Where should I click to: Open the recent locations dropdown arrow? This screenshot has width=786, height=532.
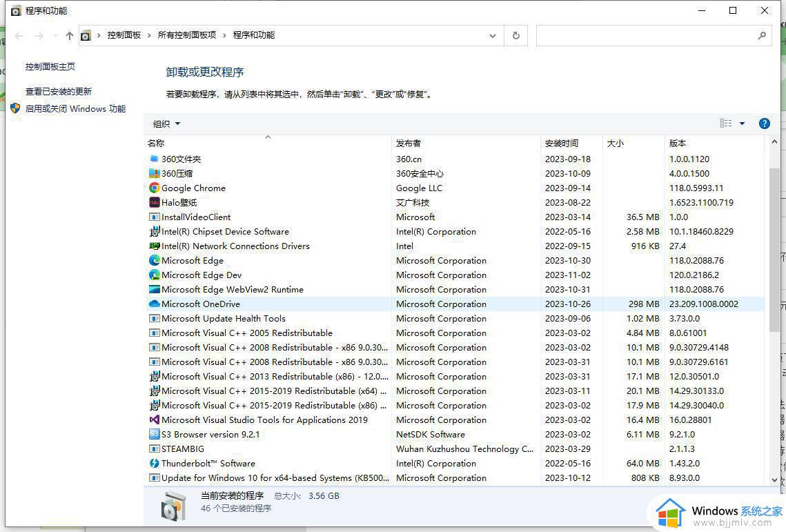(x=55, y=36)
